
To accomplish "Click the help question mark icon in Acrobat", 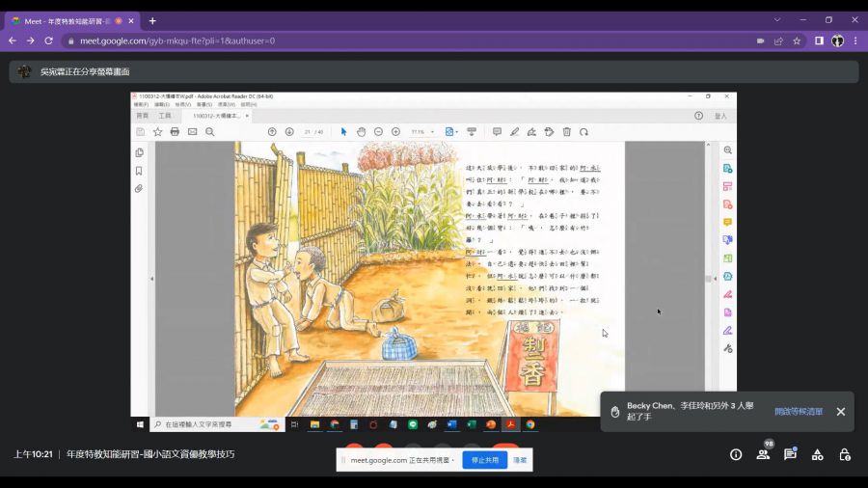I will click(698, 116).
